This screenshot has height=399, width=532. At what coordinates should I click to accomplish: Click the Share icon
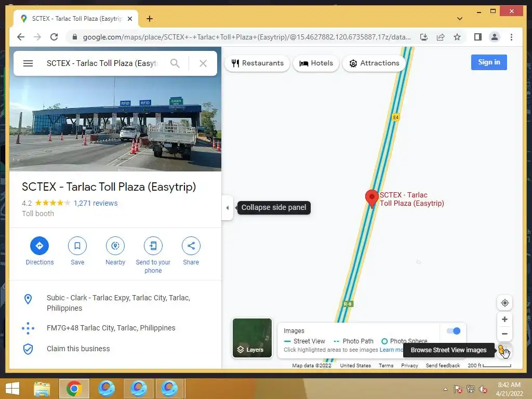191,246
